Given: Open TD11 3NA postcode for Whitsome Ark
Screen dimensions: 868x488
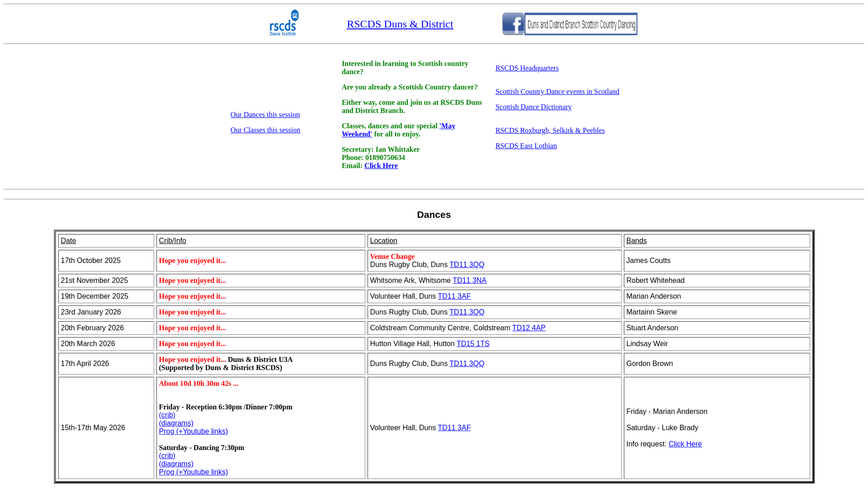Looking at the screenshot, I should 469,281.
